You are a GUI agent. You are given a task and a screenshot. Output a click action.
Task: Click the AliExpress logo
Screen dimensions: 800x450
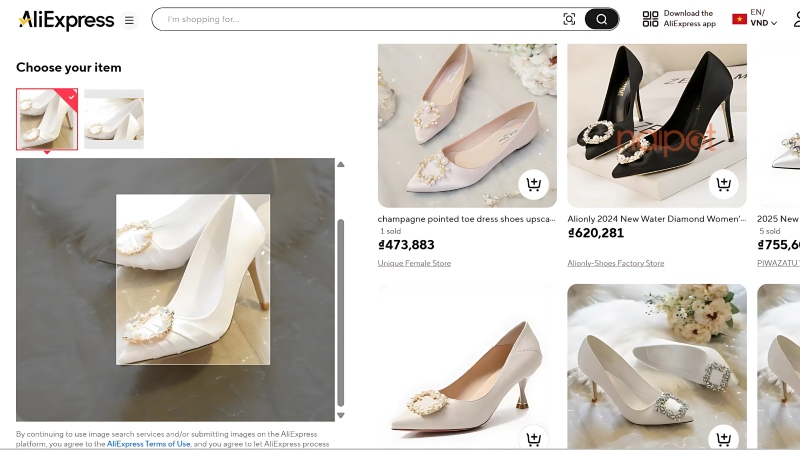click(x=66, y=19)
